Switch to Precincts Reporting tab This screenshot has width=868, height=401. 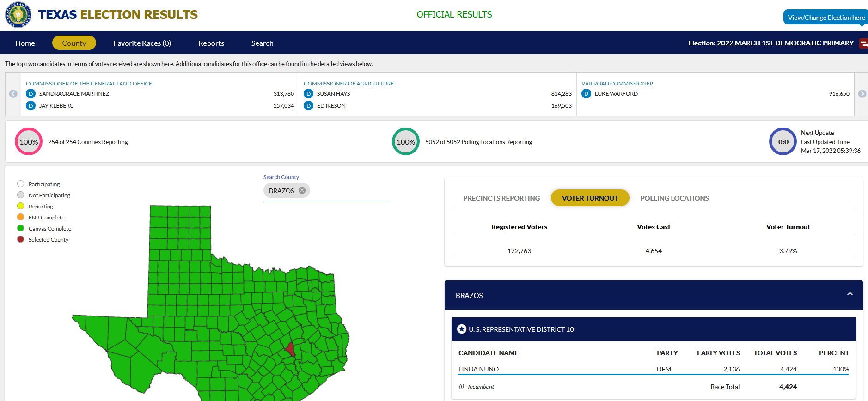(x=501, y=198)
